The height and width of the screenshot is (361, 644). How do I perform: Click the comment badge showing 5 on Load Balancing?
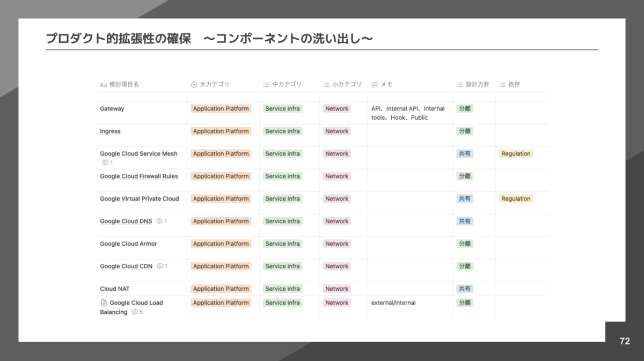136,312
